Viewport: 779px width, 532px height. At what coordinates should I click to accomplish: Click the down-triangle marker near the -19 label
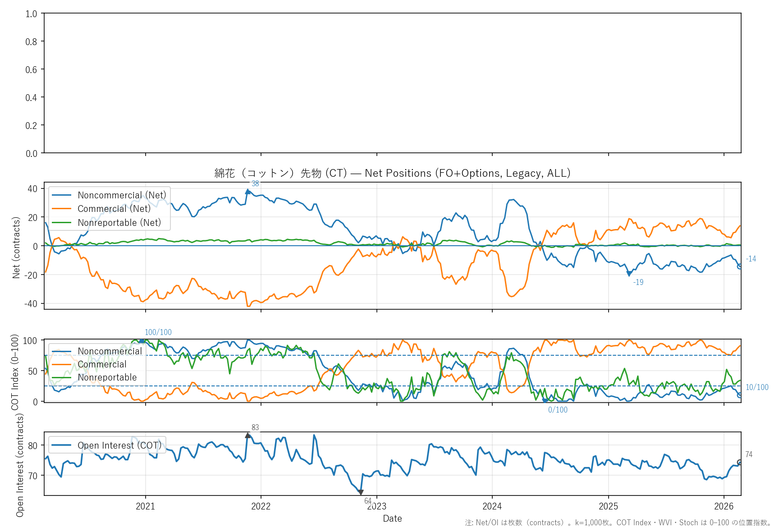click(x=629, y=274)
